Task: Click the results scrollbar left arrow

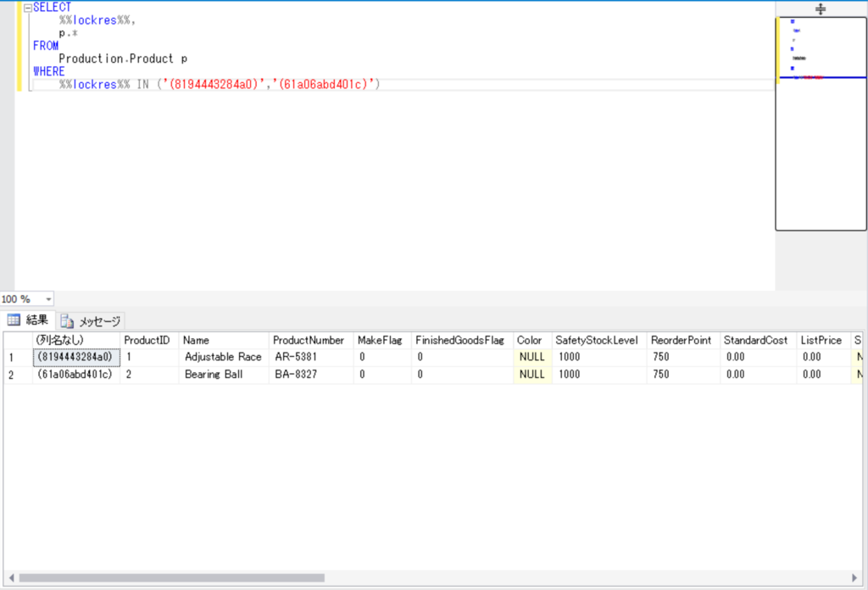Action: 11,578
